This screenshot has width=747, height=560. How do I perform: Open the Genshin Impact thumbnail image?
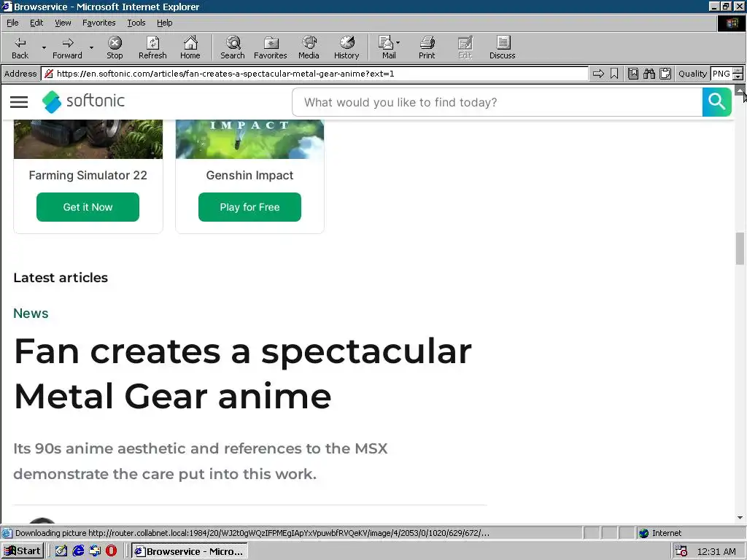[249, 139]
